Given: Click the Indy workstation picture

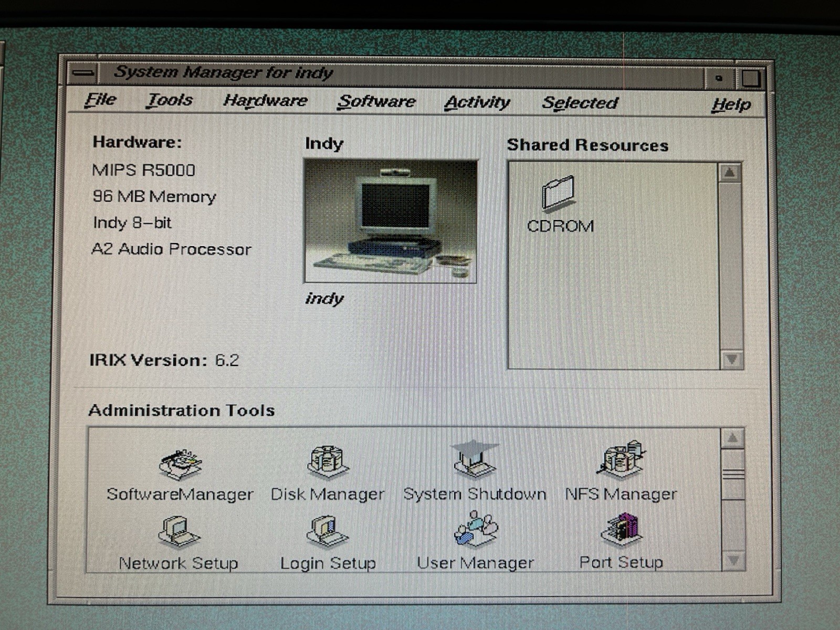Looking at the screenshot, I should click(x=391, y=222).
